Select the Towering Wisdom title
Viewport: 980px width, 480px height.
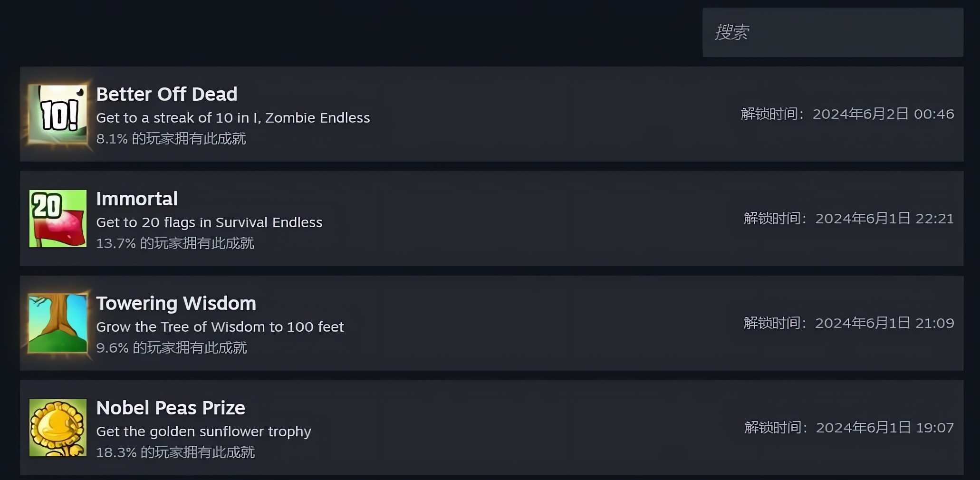(176, 303)
